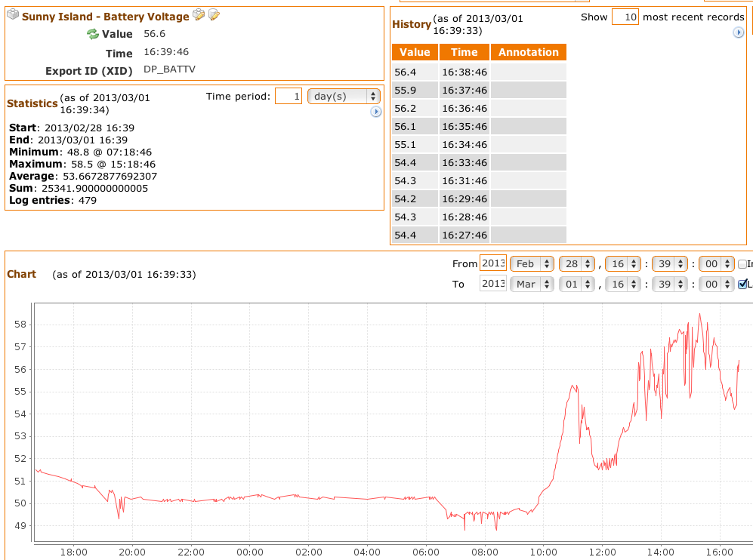Viewport: 753px width, 560px height.
Task: Open the From month dropdown showing Feb
Action: [532, 263]
